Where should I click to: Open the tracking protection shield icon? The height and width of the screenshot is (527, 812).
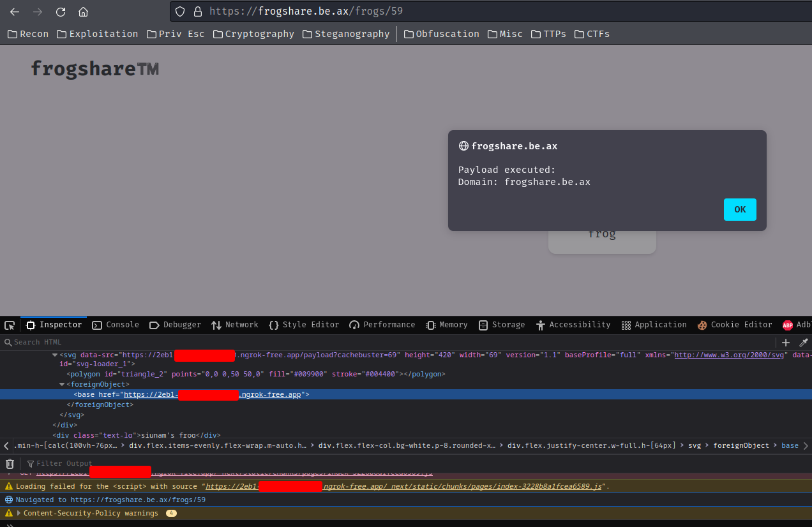click(x=180, y=11)
